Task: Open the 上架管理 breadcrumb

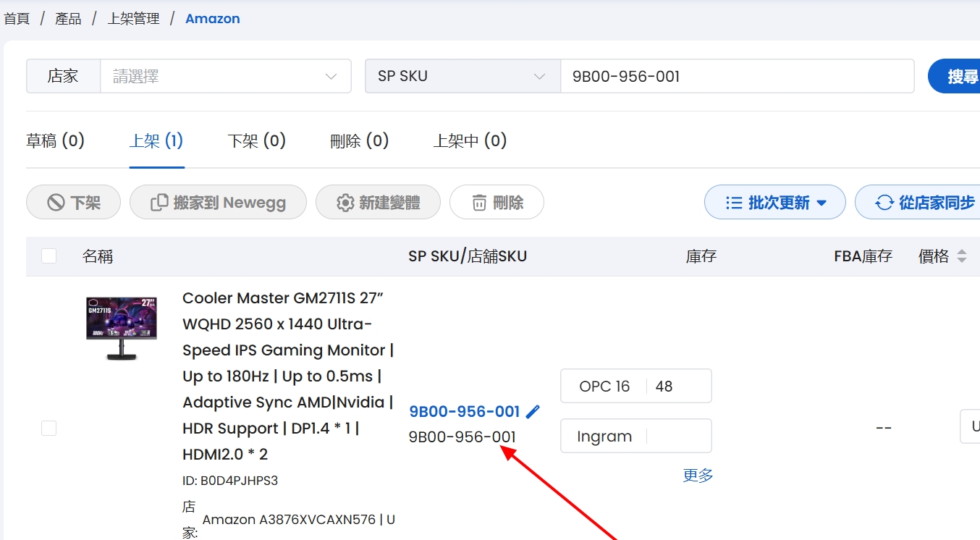Action: (x=134, y=19)
